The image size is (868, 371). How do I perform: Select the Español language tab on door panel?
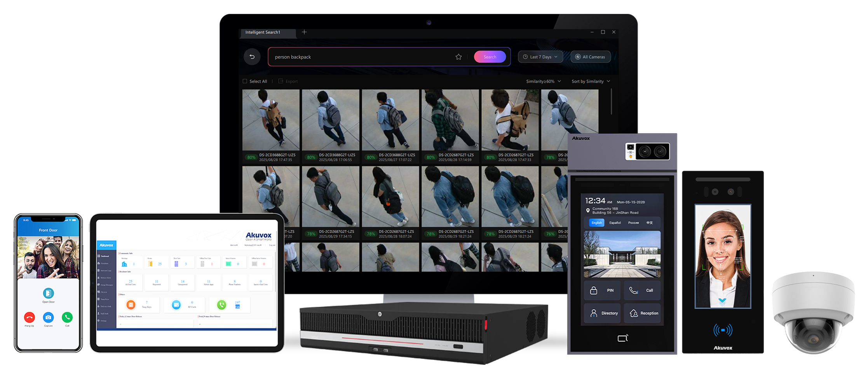click(x=615, y=223)
